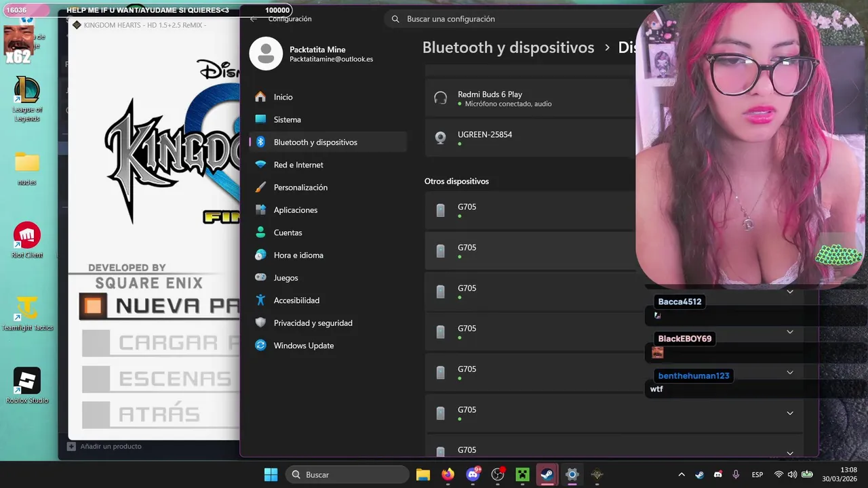Screen dimensions: 868x488
Task: Open Juegos settings
Action: click(328, 278)
